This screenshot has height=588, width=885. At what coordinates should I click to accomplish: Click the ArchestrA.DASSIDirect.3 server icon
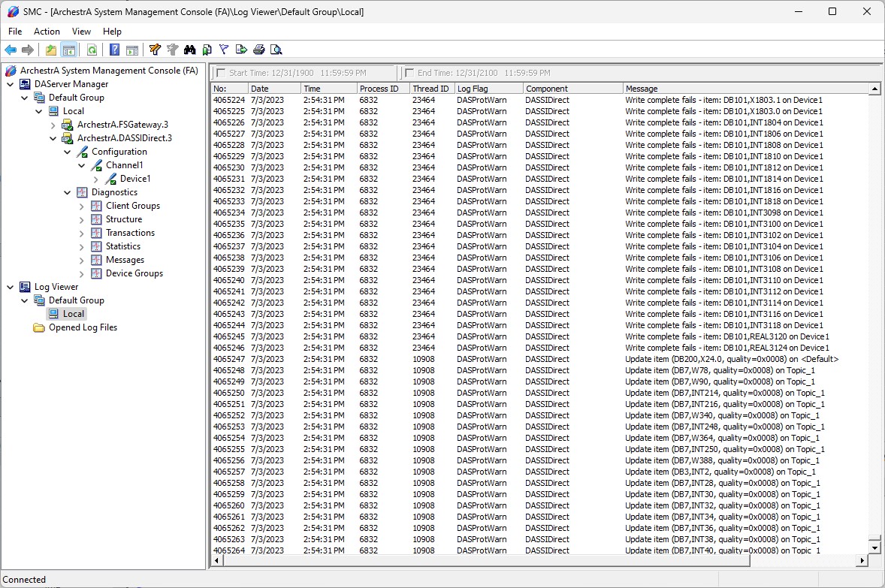[67, 138]
